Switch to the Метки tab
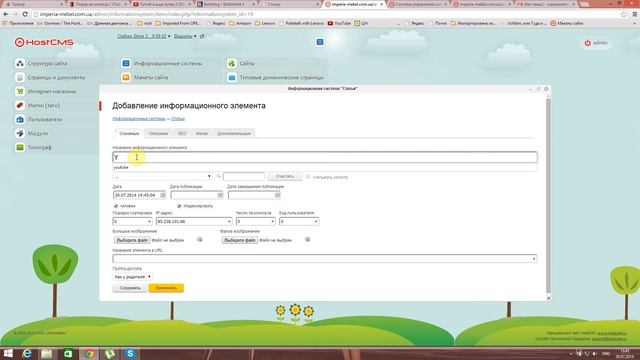Viewport: 640px width, 360px height. pyautogui.click(x=202, y=133)
